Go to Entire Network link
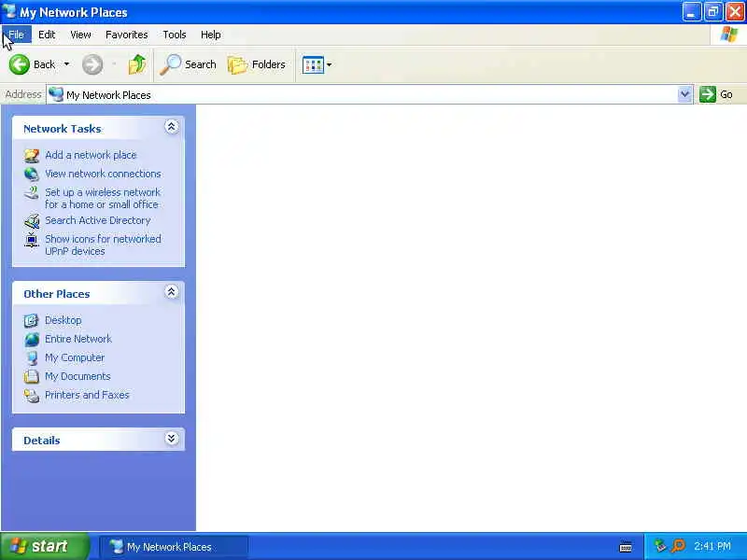Image resolution: width=747 pixels, height=560 pixels. click(x=78, y=339)
